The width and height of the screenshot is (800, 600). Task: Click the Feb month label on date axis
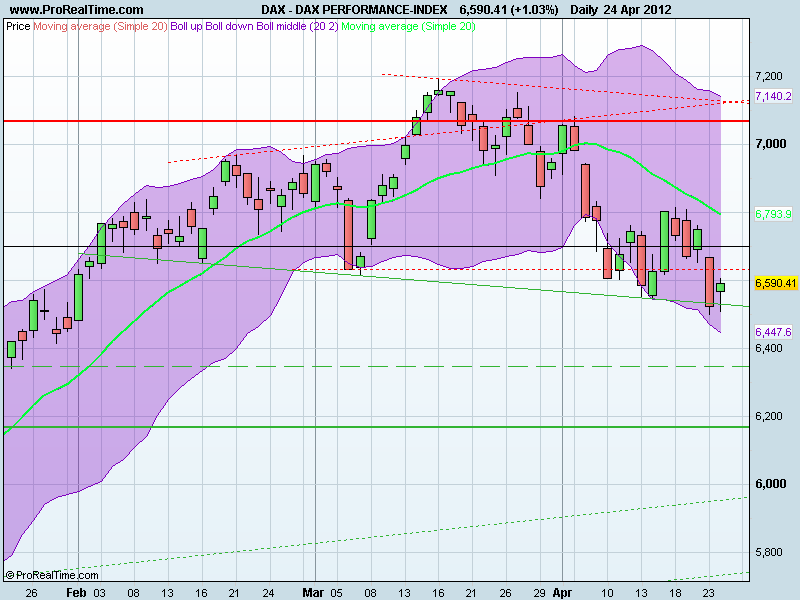77,592
